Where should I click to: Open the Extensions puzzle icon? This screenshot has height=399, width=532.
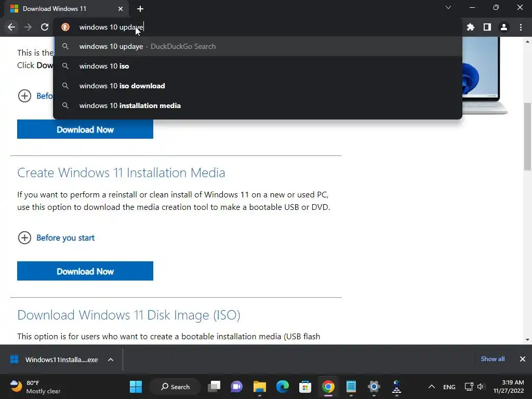pyautogui.click(x=471, y=27)
